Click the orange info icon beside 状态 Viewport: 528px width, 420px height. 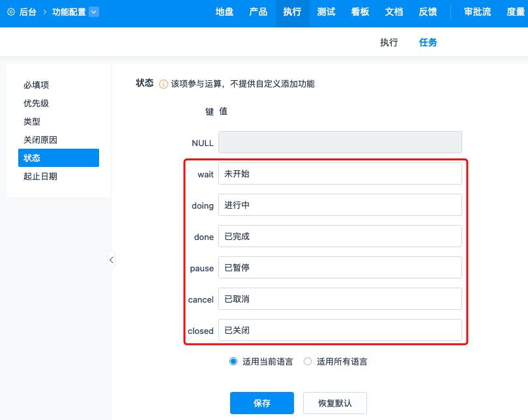coord(164,84)
